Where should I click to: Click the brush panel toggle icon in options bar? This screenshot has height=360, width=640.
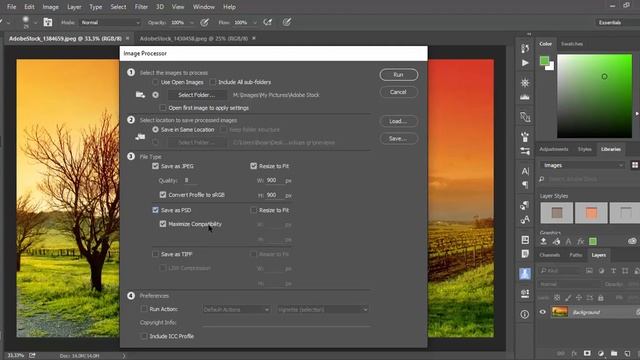click(48, 22)
